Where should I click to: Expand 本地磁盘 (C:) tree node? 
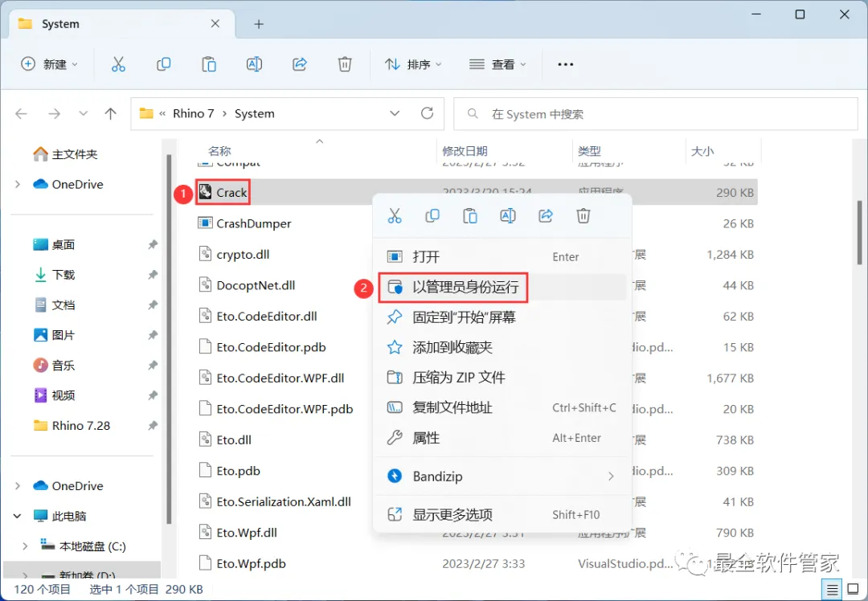[x=25, y=546]
